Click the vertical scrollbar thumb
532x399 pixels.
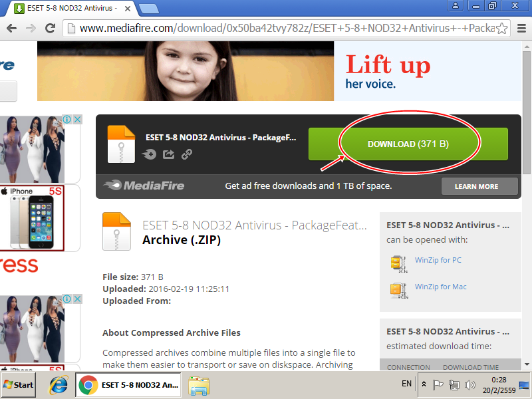point(527,112)
